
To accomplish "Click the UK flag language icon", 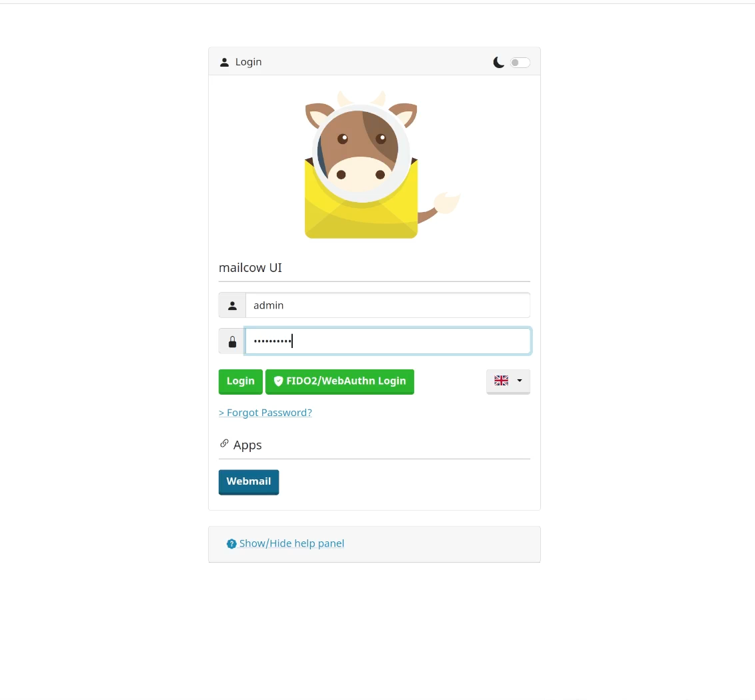I will 502,381.
